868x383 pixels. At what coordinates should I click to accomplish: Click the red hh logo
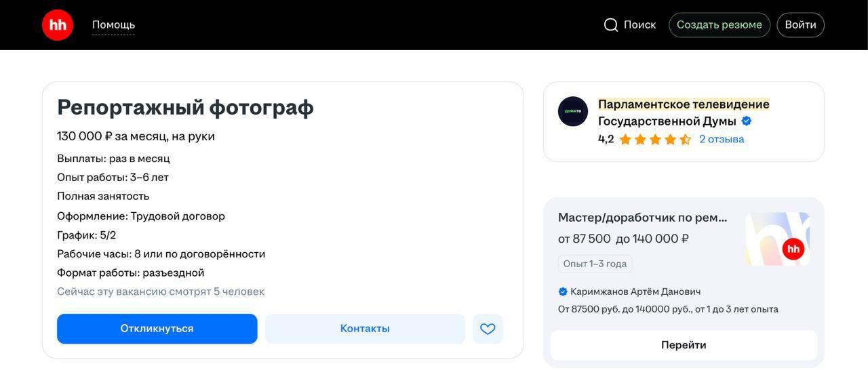(x=58, y=25)
